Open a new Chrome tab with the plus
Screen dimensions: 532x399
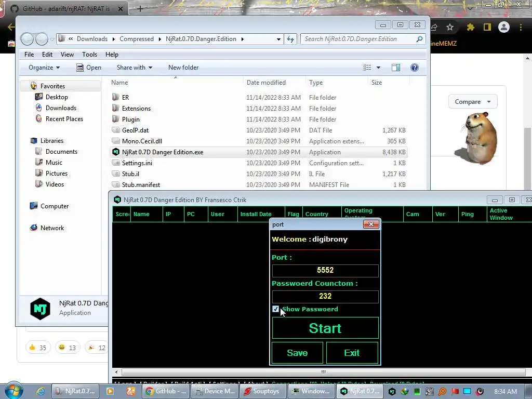[140, 9]
